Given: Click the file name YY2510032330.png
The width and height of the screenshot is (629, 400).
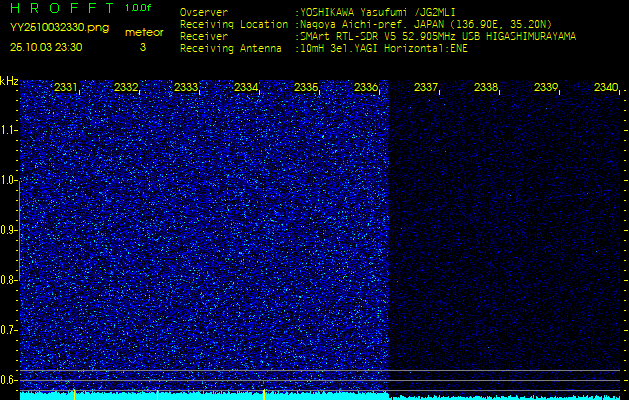Looking at the screenshot, I should (59, 28).
